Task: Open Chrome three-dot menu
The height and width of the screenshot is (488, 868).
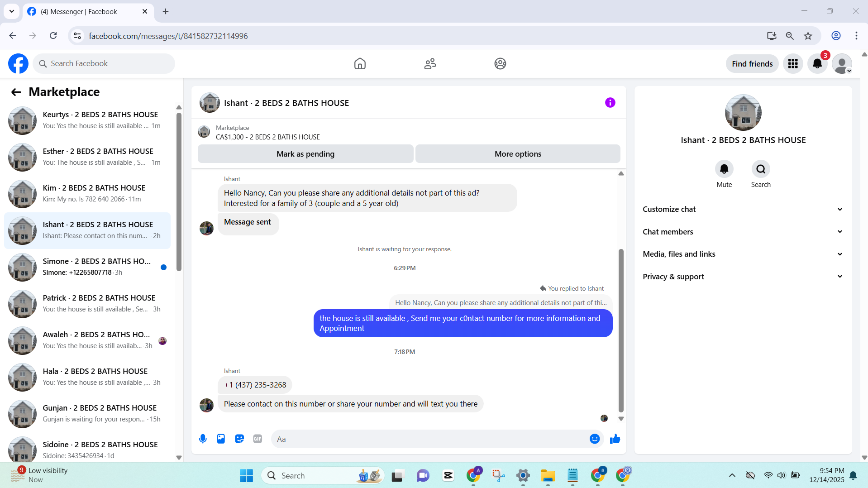Action: click(856, 36)
